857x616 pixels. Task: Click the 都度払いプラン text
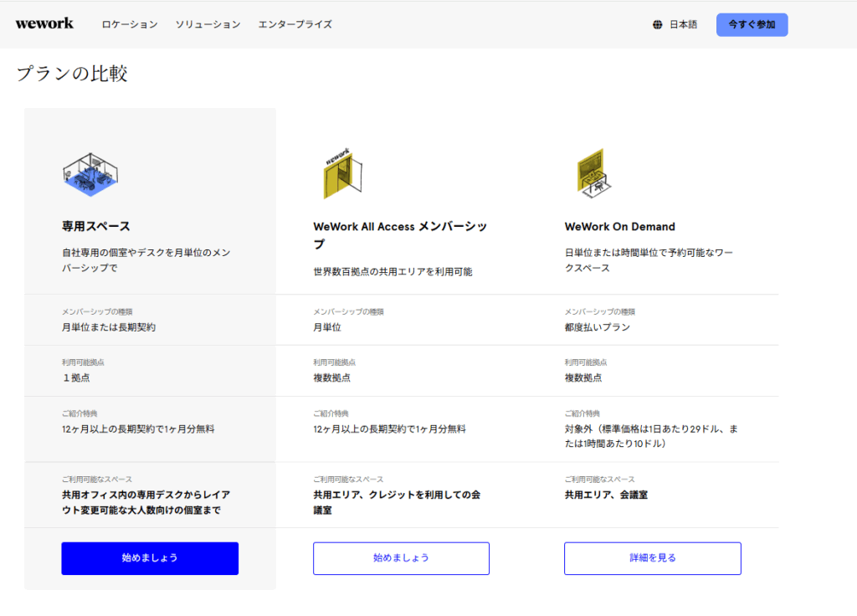point(598,327)
